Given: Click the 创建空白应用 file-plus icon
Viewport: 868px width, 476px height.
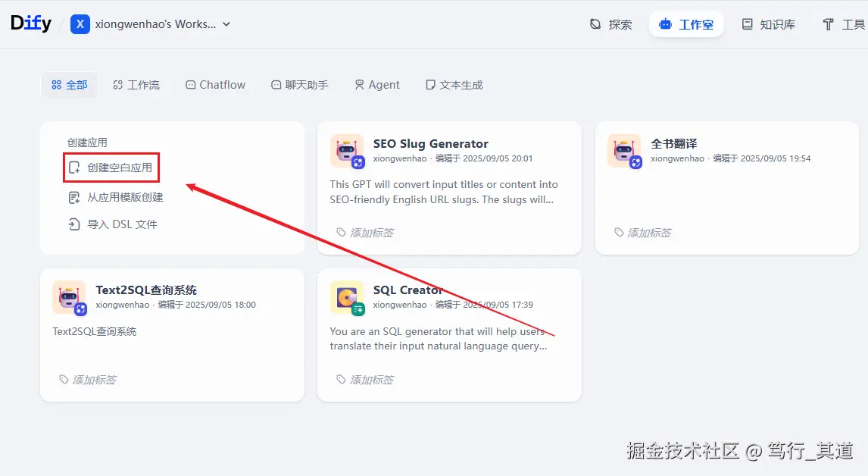Looking at the screenshot, I should 74,168.
